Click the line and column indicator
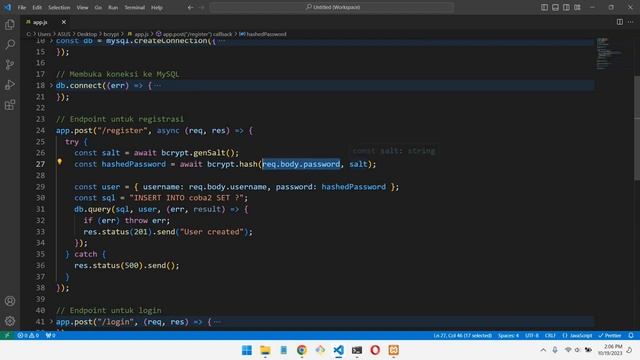The image size is (640, 360). (462, 335)
